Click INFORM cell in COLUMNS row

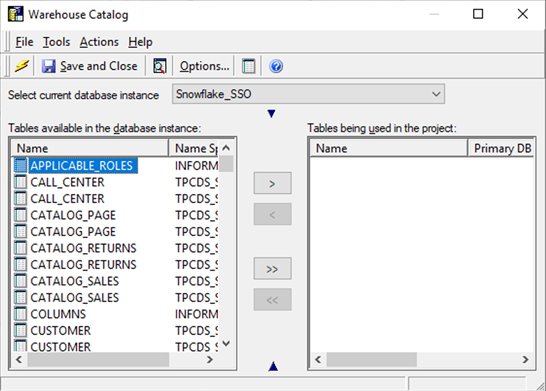(x=196, y=314)
